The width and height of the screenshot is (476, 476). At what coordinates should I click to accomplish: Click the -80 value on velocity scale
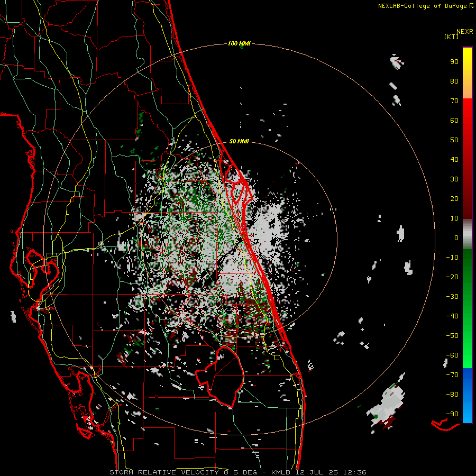(x=452, y=395)
